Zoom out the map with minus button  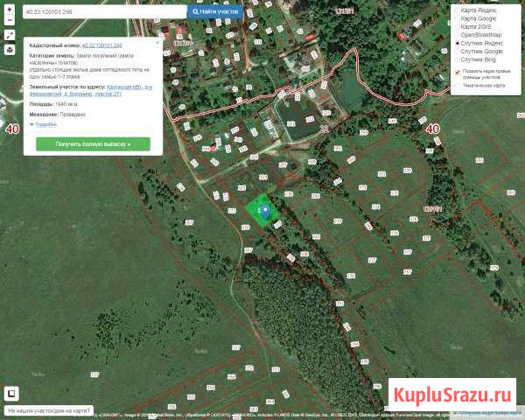[9, 20]
